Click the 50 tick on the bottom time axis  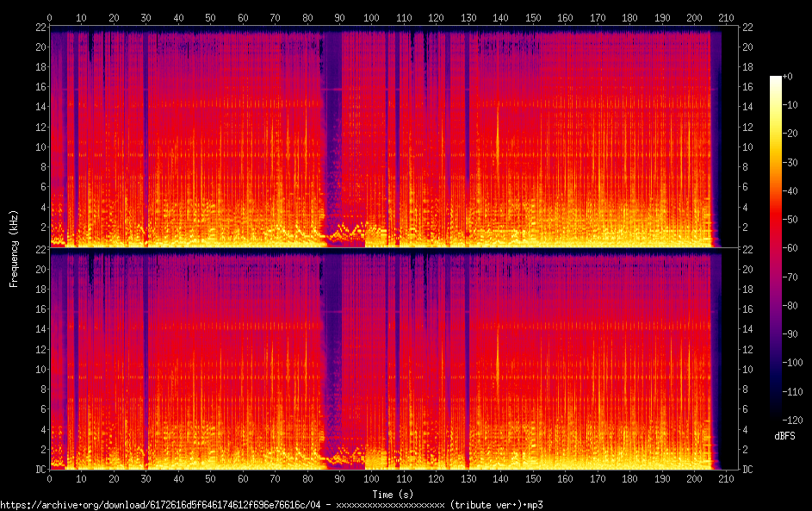pos(210,478)
